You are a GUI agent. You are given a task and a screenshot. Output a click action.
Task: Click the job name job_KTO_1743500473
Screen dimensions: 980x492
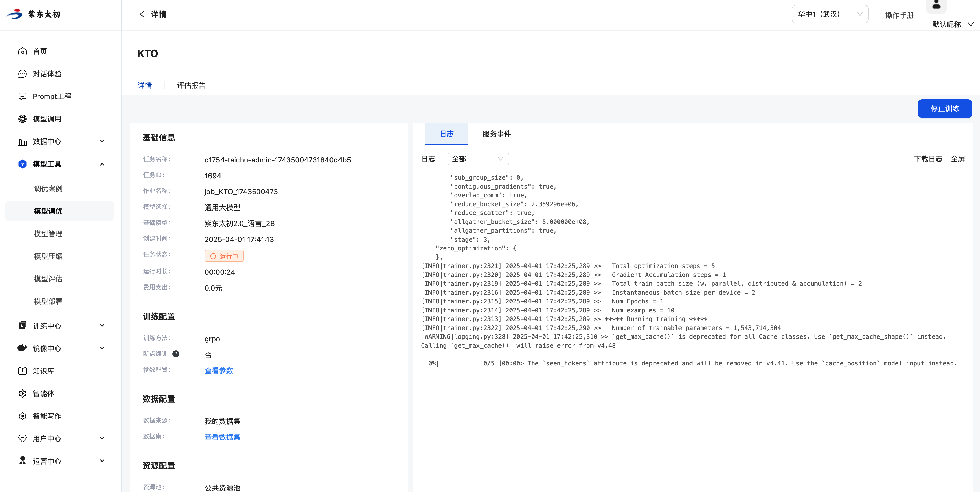[x=241, y=192]
